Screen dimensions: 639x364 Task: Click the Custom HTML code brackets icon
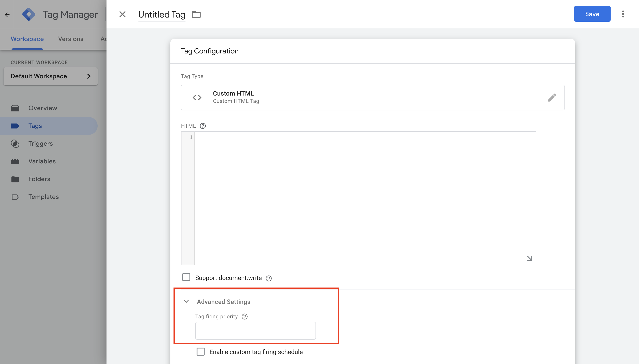[x=197, y=98]
